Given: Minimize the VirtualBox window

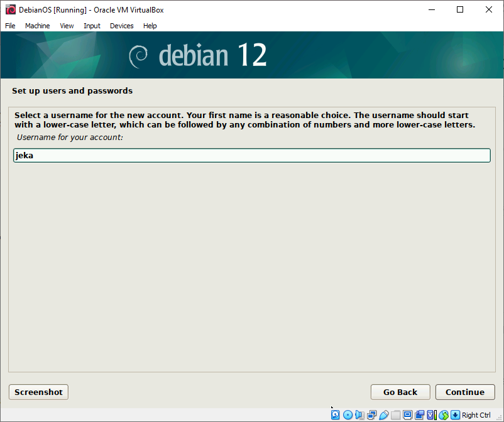Looking at the screenshot, I should click(432, 9).
